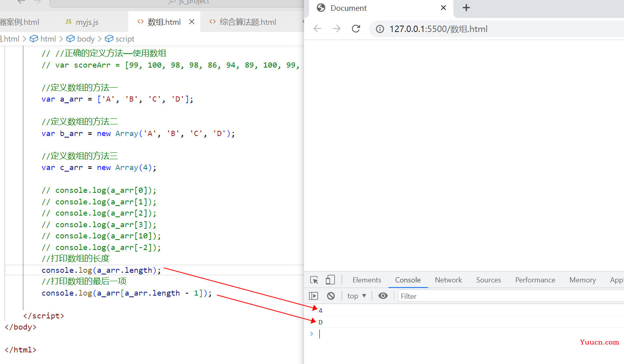Reload the 数组.html page
The width and height of the screenshot is (624, 364).
tap(356, 28)
